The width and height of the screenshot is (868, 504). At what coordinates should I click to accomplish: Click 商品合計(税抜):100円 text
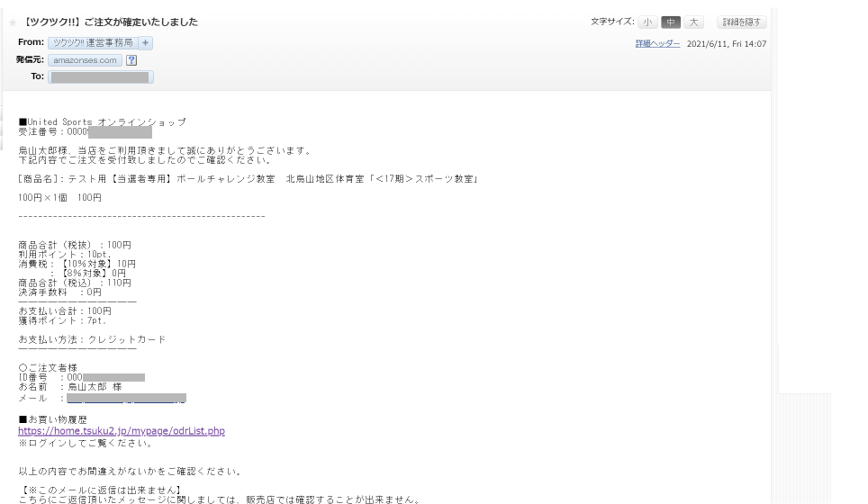click(75, 245)
